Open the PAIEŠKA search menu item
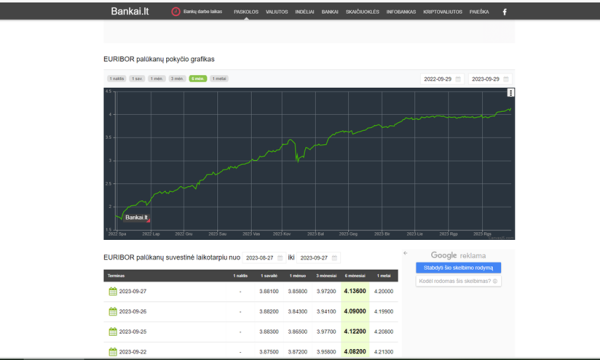 point(479,12)
